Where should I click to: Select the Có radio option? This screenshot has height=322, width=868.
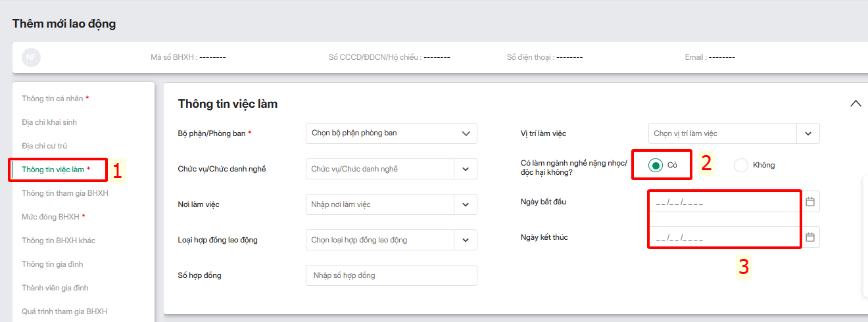656,165
